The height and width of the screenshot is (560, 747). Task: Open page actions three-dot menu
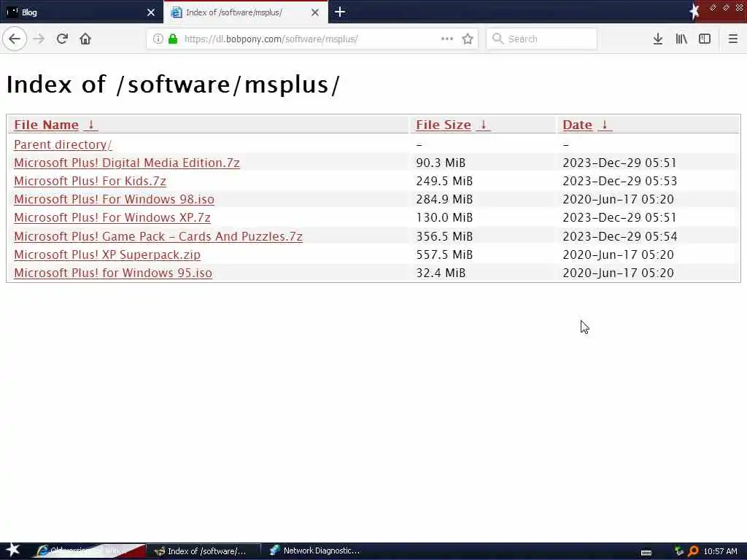[447, 39]
